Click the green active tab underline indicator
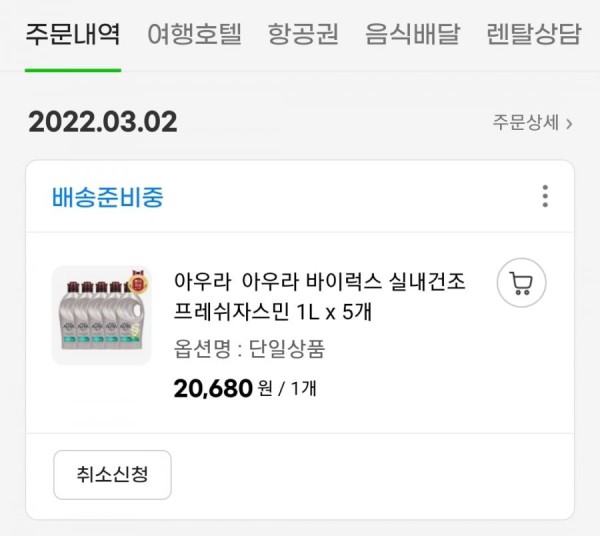600x536 pixels. coord(73,70)
